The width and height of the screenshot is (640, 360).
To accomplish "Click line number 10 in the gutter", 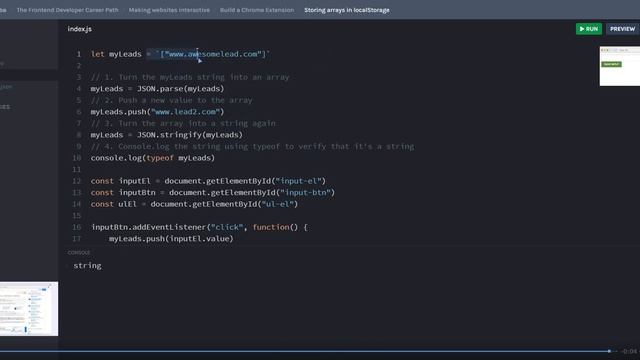I will click(77, 158).
